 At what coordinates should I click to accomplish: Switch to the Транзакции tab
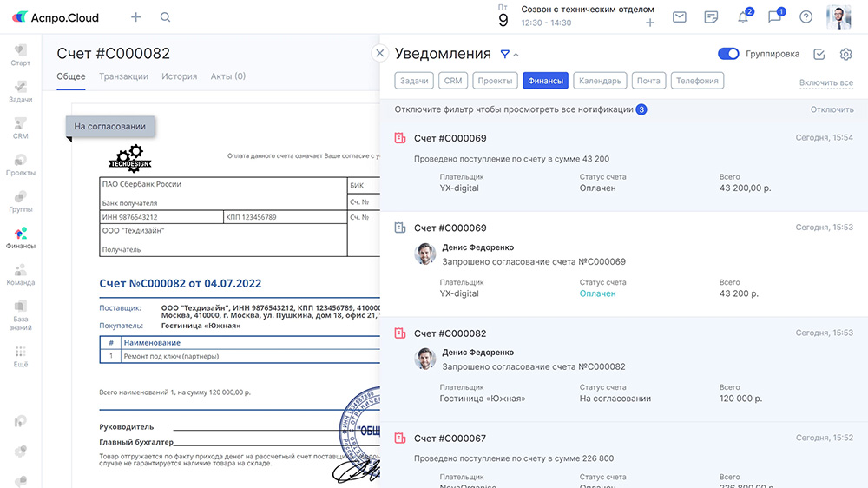[123, 76]
